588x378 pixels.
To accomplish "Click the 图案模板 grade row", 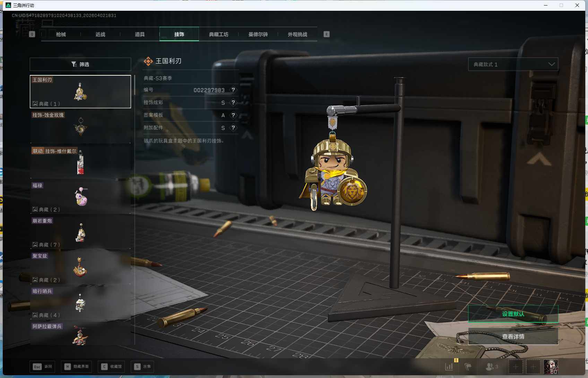I will pyautogui.click(x=191, y=115).
